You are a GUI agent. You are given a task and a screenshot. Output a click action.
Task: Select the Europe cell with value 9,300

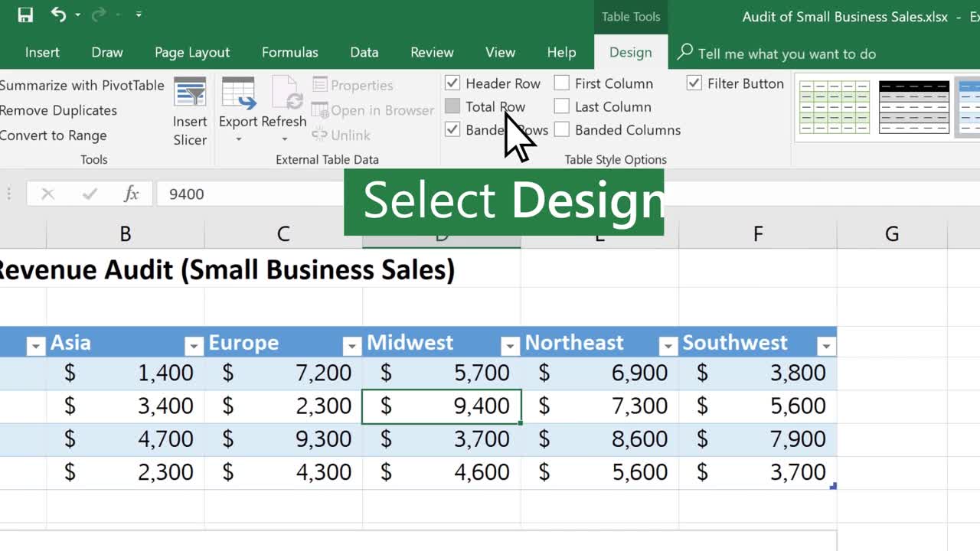point(283,439)
